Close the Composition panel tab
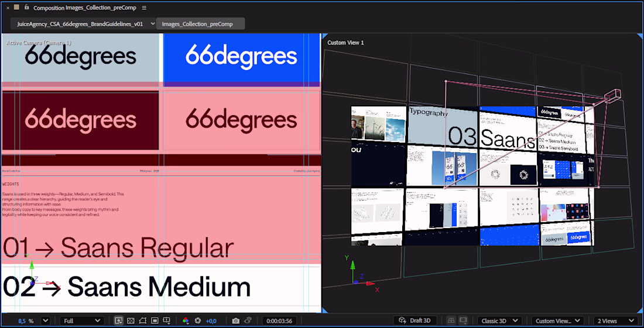 [8, 8]
